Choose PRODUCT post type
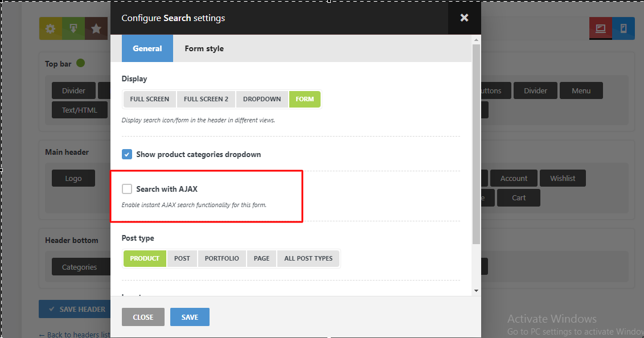This screenshot has height=338, width=644. coord(145,258)
